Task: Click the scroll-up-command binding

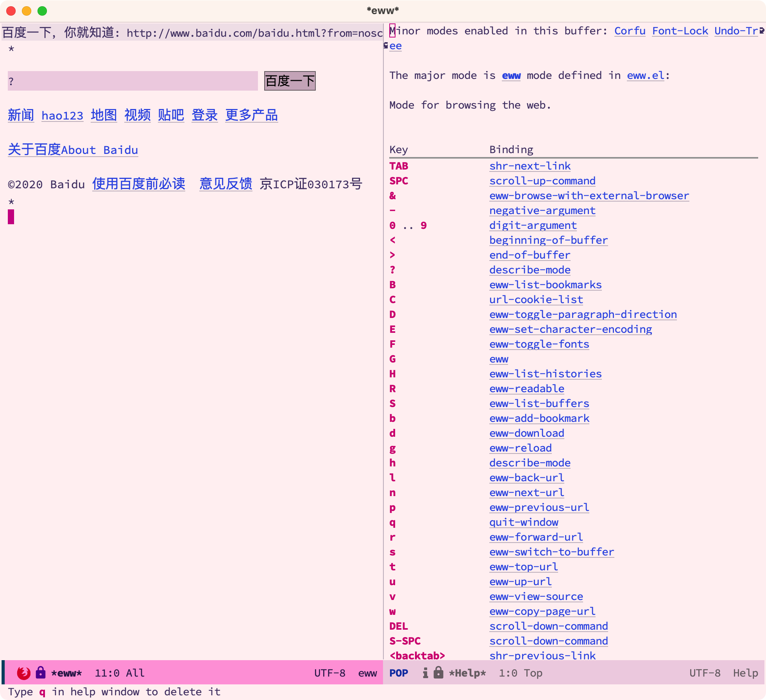Action: point(543,181)
